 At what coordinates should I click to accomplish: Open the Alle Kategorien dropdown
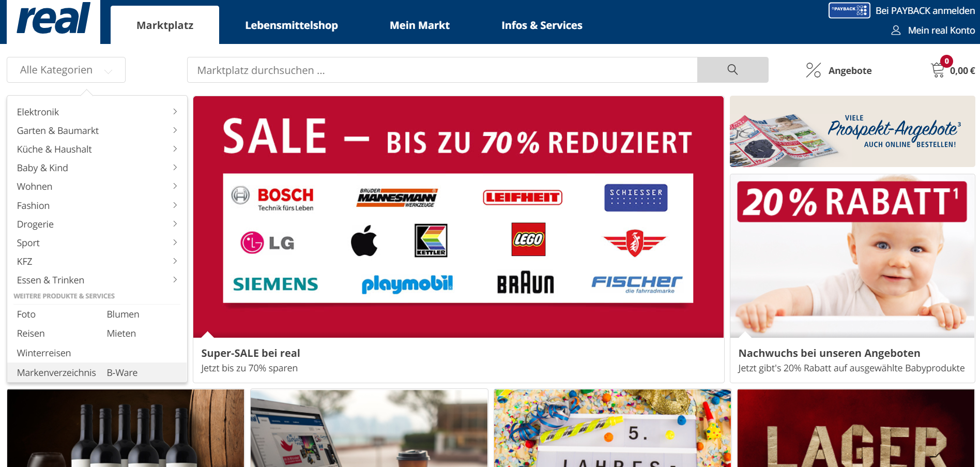66,70
